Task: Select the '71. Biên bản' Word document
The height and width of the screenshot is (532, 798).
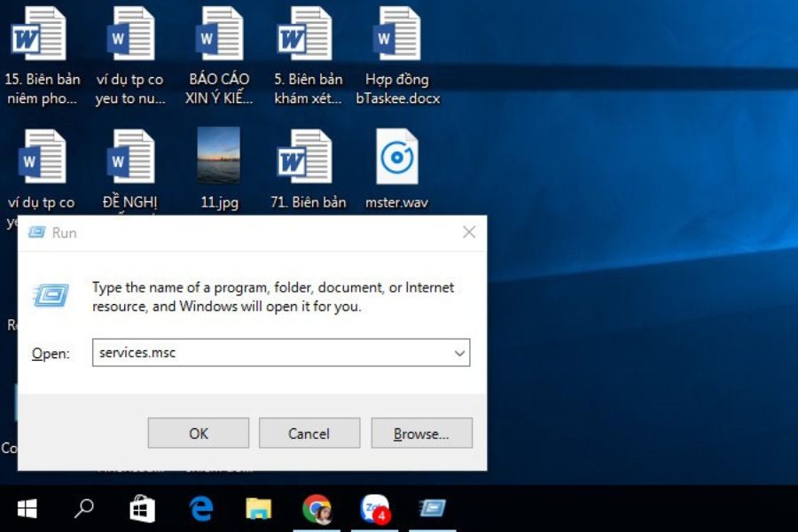Action: [x=306, y=158]
